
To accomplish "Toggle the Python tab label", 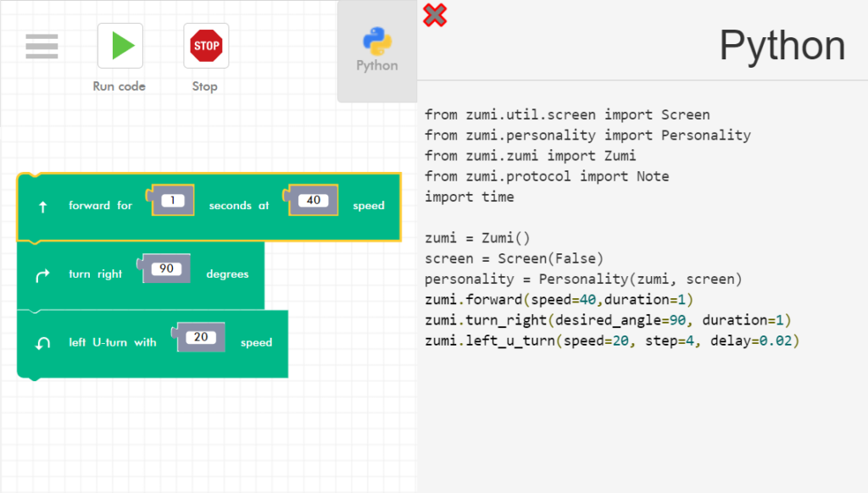I will [x=376, y=65].
